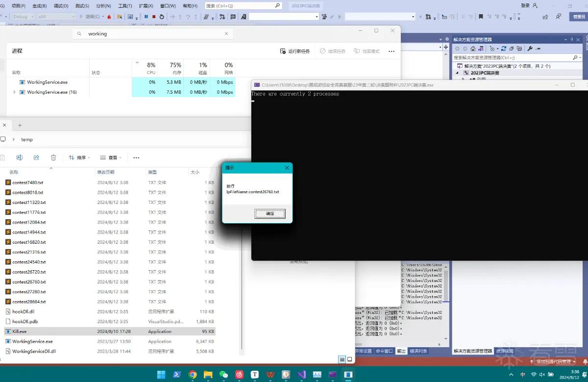Open properties via the wrench icon

[530, 49]
